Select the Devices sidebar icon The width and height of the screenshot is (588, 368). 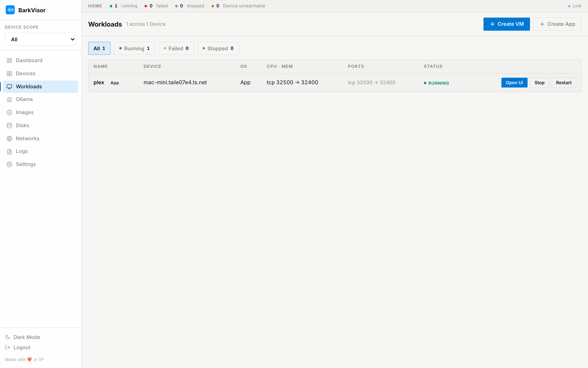[x=9, y=74]
